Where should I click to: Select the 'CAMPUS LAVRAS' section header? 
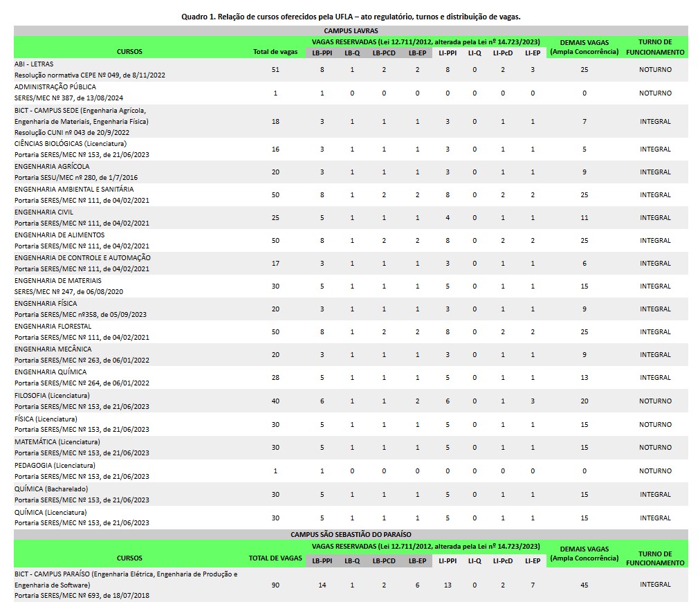351,31
